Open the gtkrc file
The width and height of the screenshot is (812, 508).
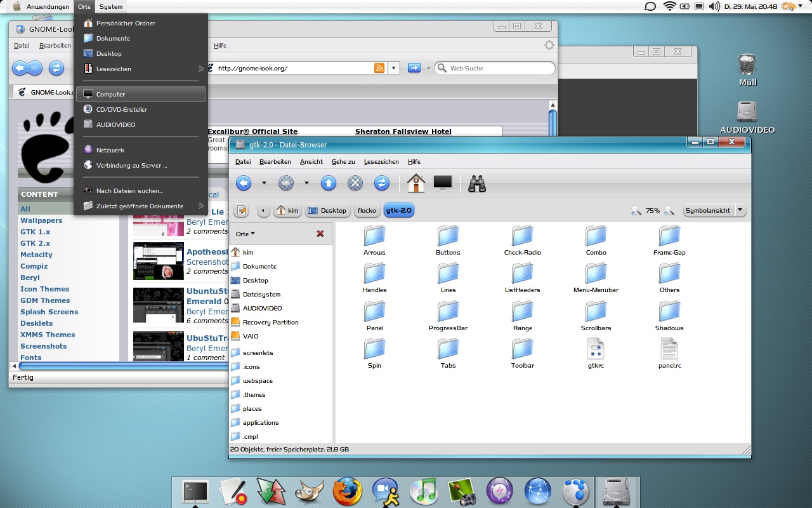pyautogui.click(x=596, y=354)
